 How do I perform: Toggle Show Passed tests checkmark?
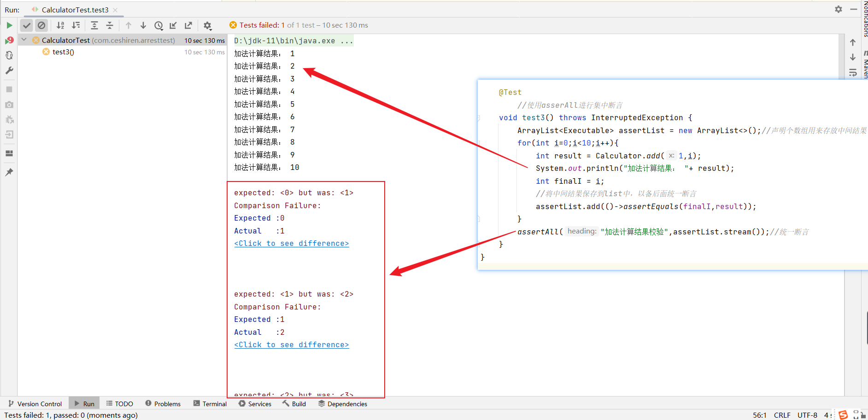point(27,25)
